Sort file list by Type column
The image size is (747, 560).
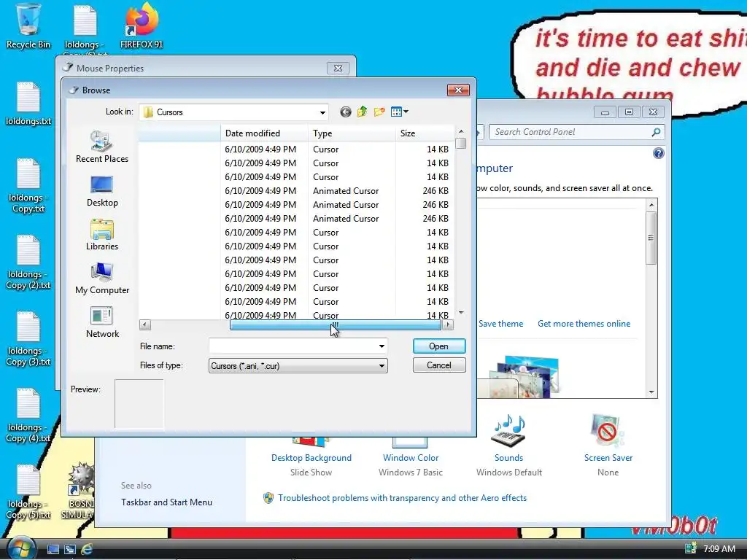(352, 133)
